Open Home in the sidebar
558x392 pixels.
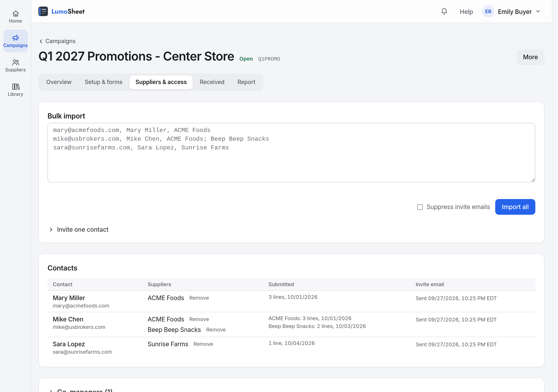coord(15,17)
